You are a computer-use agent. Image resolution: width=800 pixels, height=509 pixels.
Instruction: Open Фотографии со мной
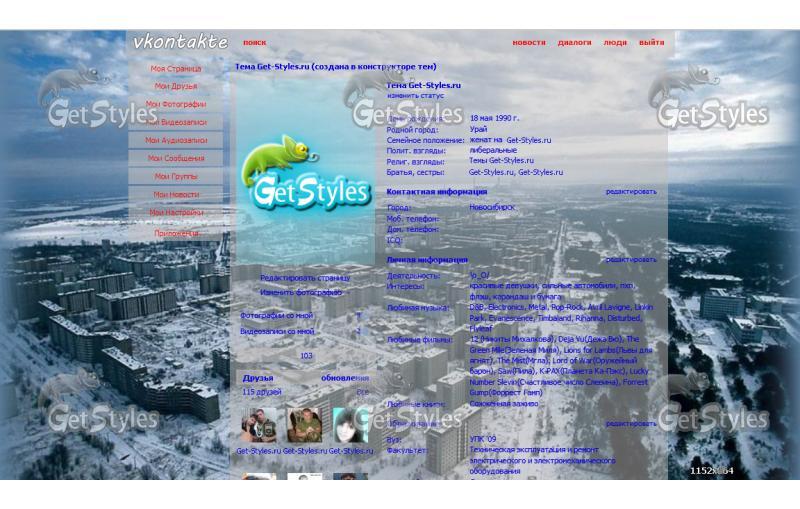(x=277, y=316)
